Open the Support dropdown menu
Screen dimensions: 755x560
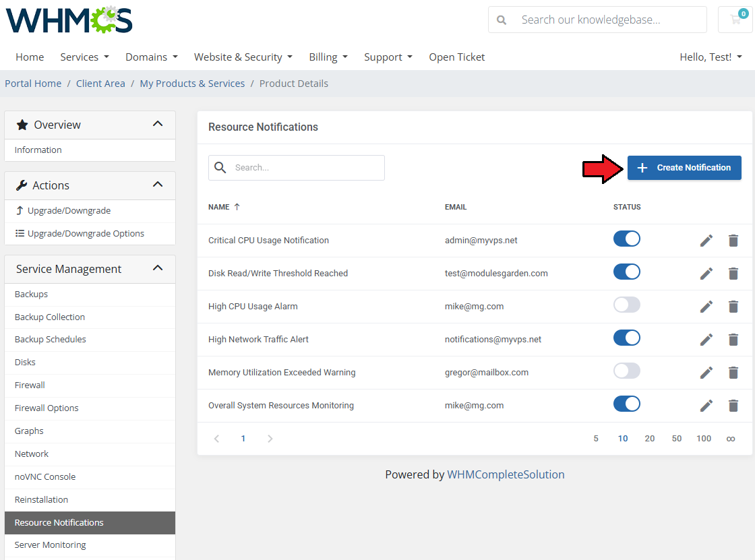click(x=388, y=57)
